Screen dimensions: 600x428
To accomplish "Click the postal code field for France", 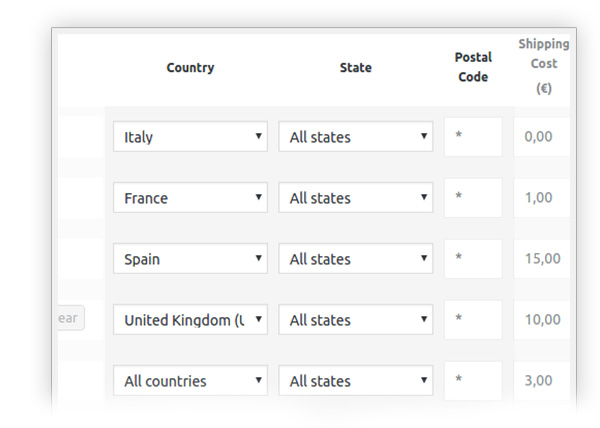I will 473,198.
